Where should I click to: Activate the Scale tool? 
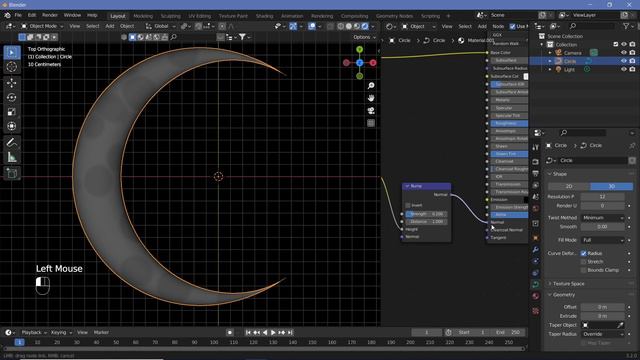click(12, 112)
